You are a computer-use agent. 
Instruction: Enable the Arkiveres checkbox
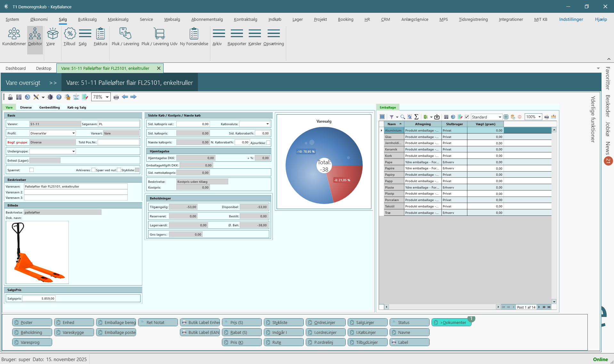point(93,170)
